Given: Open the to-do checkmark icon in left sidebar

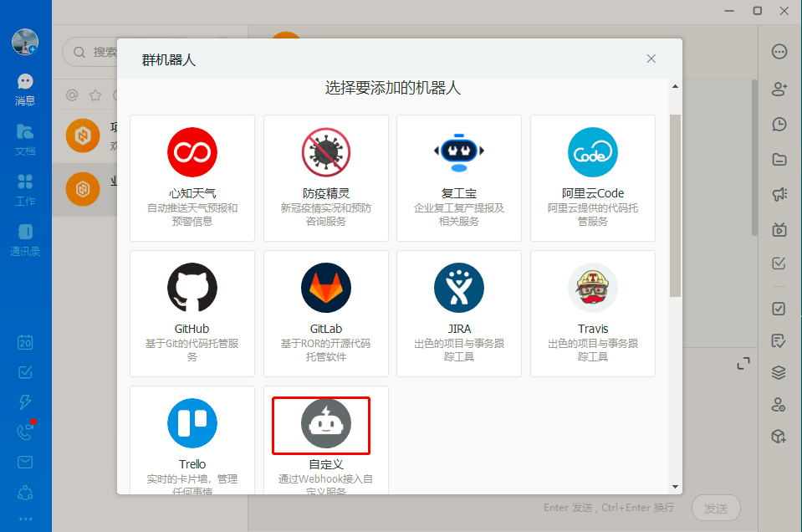Looking at the screenshot, I should click(25, 372).
